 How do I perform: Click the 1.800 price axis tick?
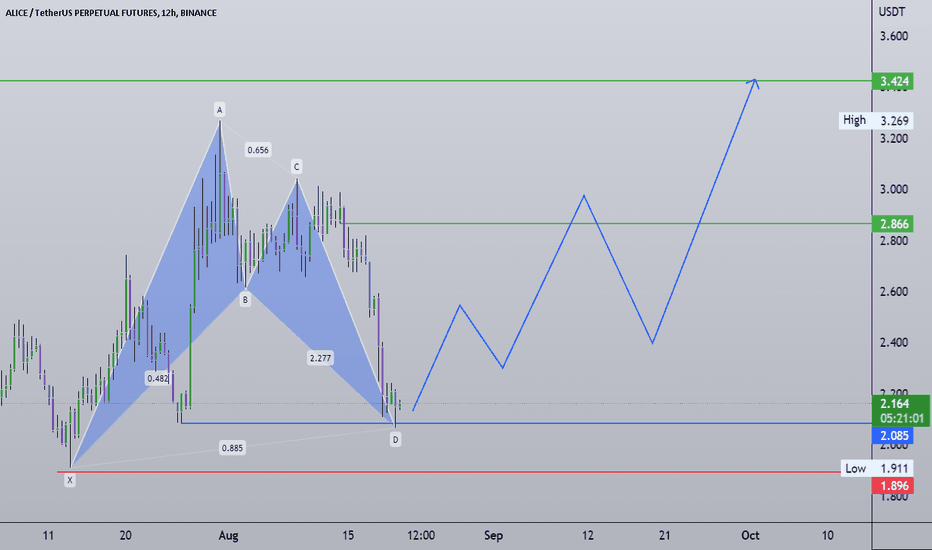894,497
